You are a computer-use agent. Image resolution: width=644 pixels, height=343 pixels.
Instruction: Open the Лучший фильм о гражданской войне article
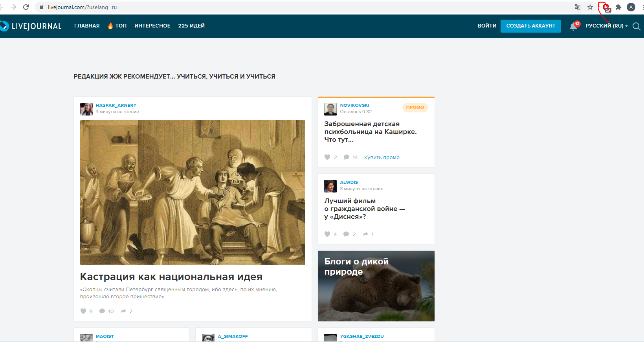click(x=365, y=209)
